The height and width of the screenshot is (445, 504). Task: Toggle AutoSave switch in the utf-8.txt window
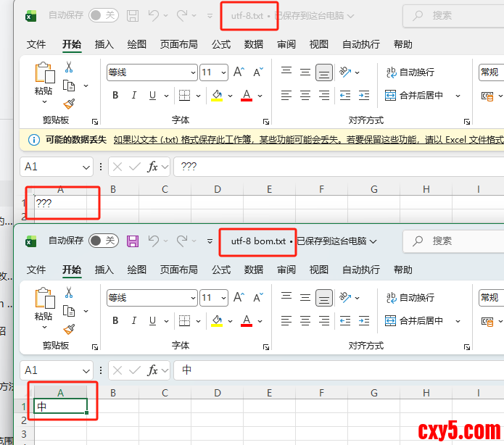(x=104, y=15)
